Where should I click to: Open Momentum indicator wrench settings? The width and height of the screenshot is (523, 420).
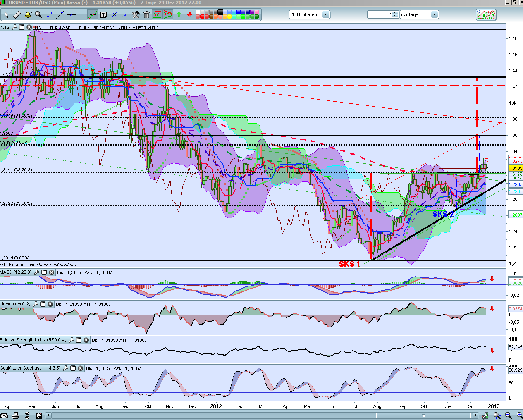(36, 304)
